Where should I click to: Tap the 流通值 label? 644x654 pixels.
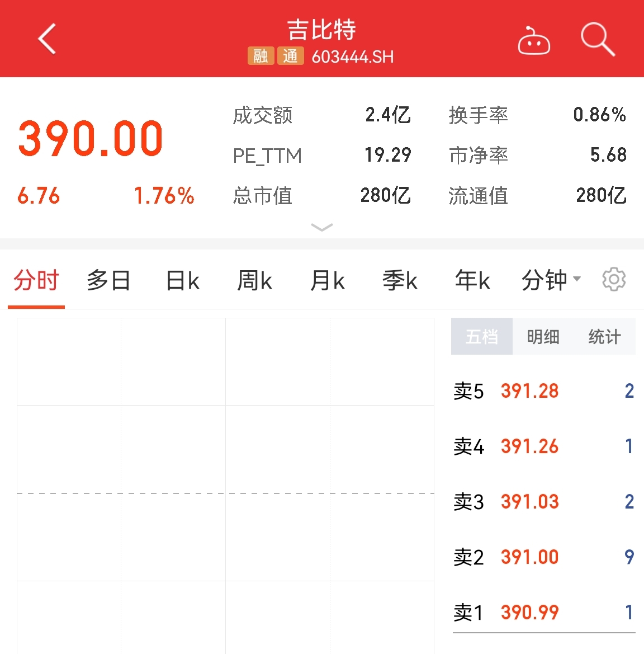478,196
